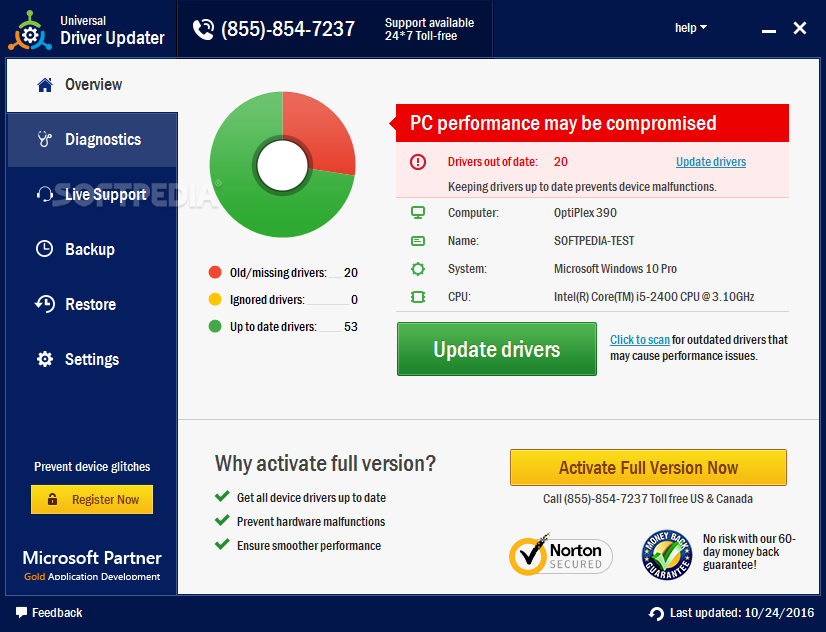Click Support available 24*7 Toll-free text
Image resolution: width=826 pixels, height=632 pixels.
429,29
